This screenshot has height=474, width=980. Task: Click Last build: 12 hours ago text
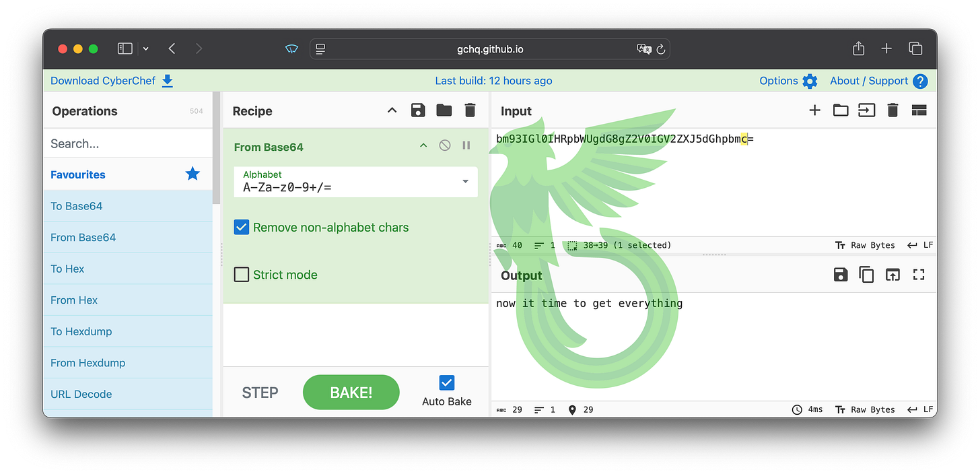click(x=493, y=81)
